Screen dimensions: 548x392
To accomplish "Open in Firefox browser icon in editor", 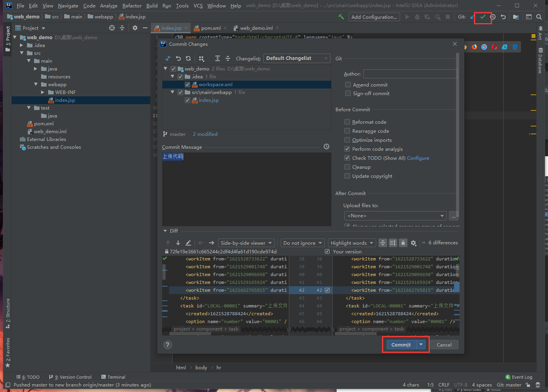I will [x=474, y=47].
